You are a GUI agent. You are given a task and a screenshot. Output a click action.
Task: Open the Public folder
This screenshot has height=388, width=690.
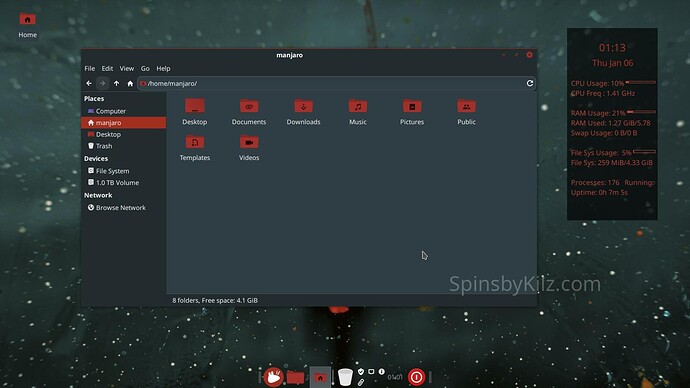tap(466, 112)
